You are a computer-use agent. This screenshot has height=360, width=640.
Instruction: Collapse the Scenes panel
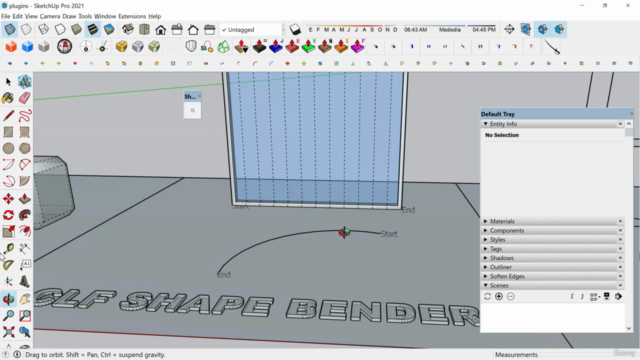[486, 285]
